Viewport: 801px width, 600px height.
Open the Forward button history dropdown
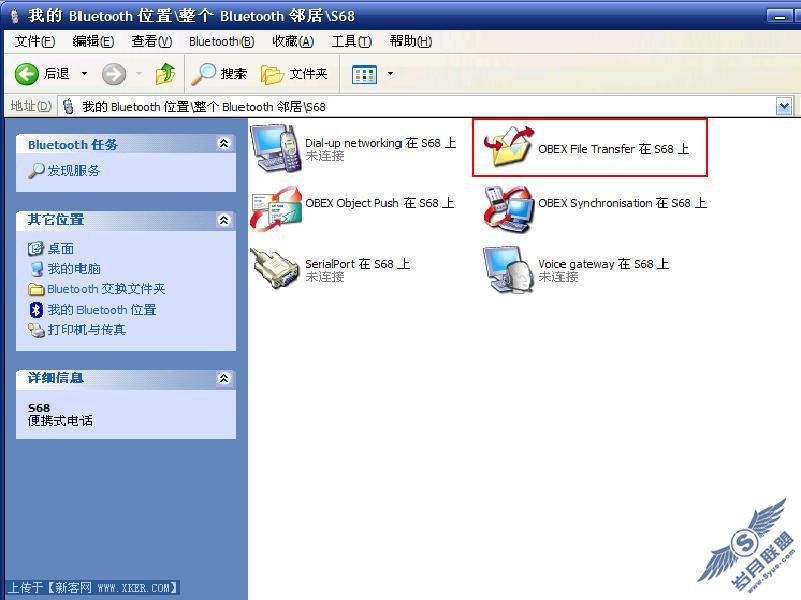point(139,74)
